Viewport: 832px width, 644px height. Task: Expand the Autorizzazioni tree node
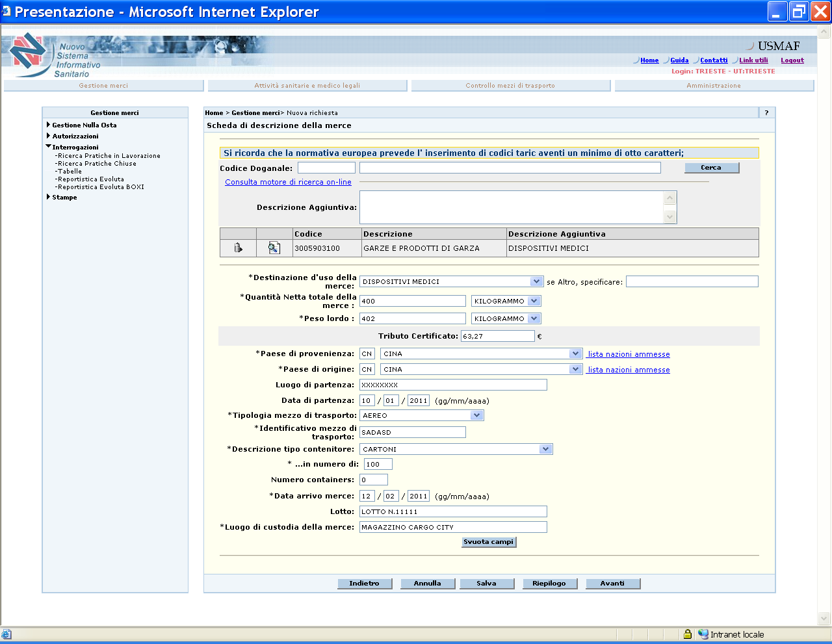[49, 136]
